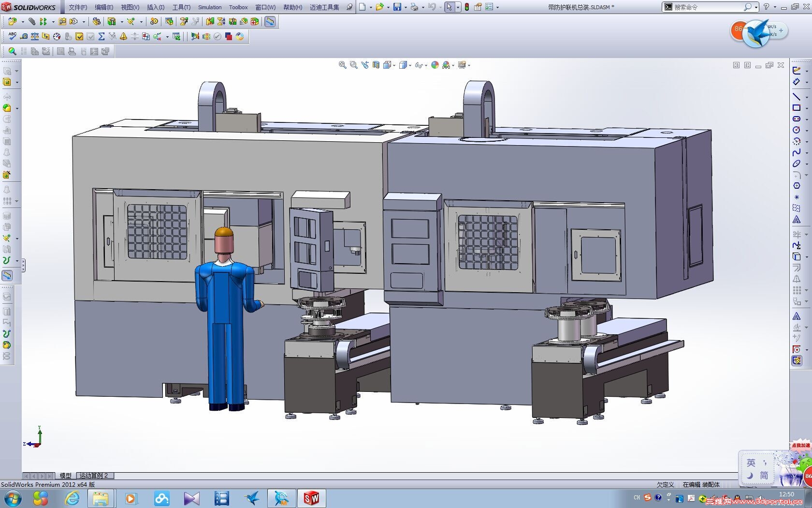
Task: Click the Section View icon
Action: click(x=376, y=65)
